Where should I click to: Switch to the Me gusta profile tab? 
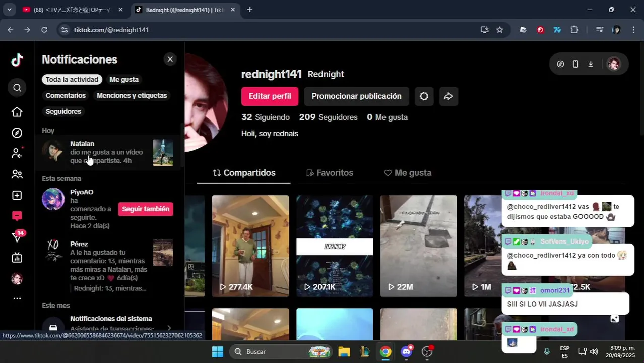(x=408, y=173)
